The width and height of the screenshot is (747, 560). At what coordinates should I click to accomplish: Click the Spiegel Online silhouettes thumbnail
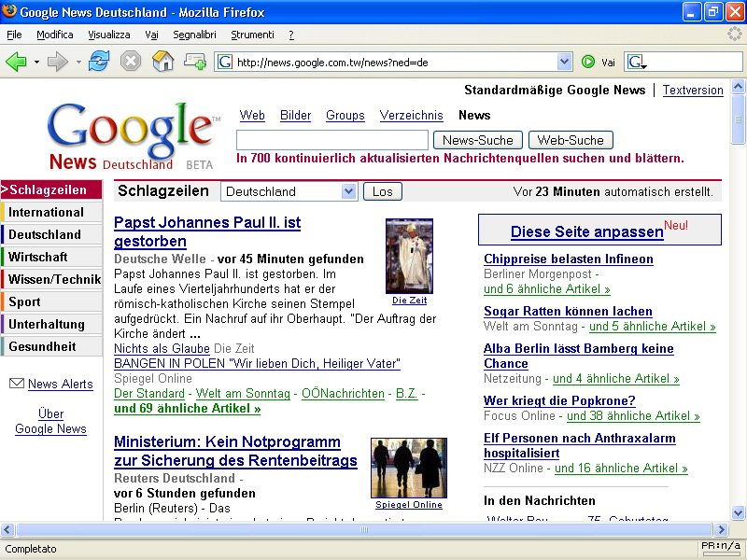409,469
